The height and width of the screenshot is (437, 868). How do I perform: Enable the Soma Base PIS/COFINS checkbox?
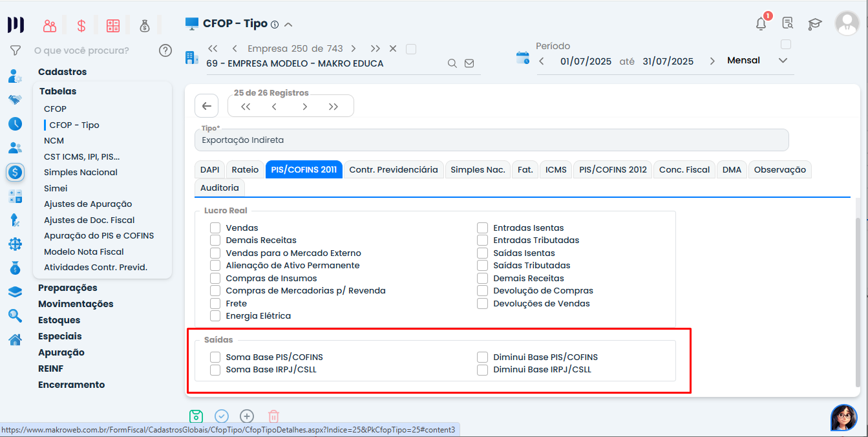(x=215, y=356)
